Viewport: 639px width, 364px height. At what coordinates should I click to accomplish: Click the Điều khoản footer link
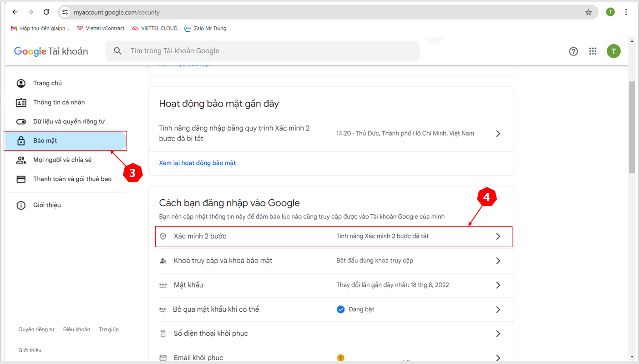tap(76, 329)
